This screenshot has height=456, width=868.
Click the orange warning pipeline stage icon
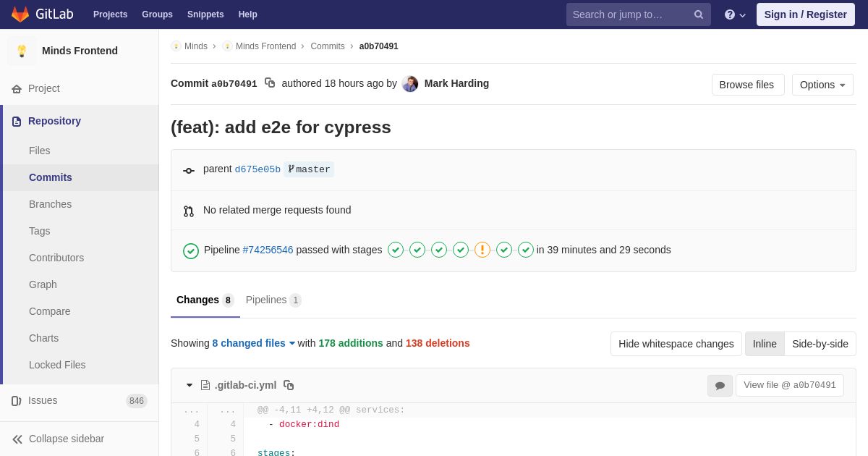point(482,250)
